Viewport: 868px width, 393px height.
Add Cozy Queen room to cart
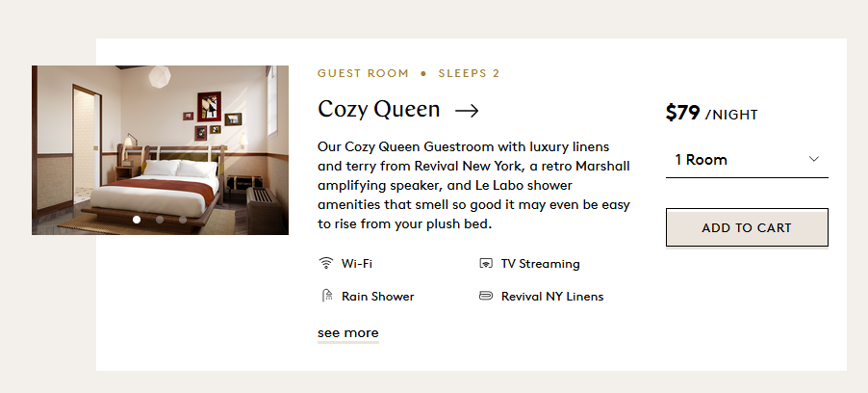747,227
